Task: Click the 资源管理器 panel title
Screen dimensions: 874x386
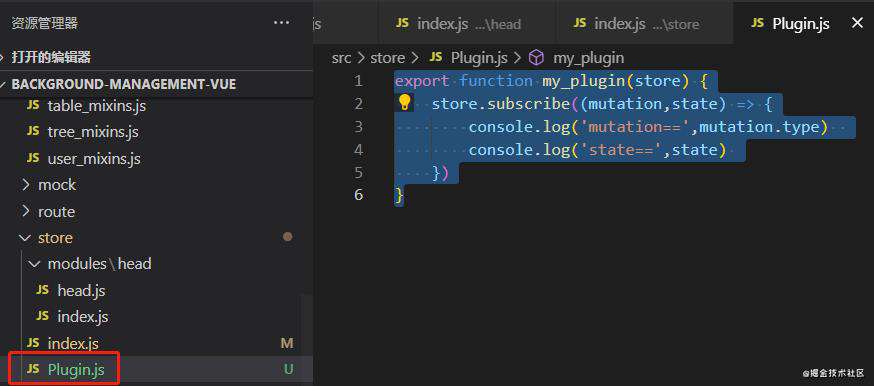Action: pyautogui.click(x=45, y=23)
